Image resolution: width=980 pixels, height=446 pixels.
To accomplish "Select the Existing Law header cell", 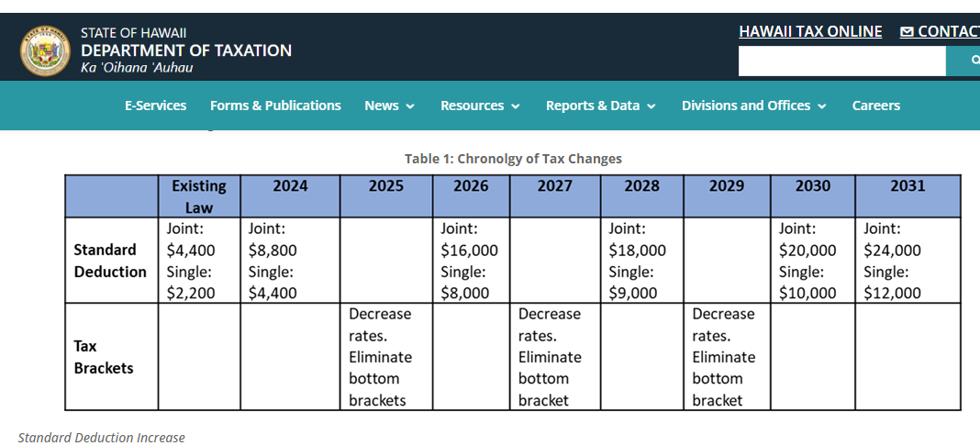I will pos(198,196).
